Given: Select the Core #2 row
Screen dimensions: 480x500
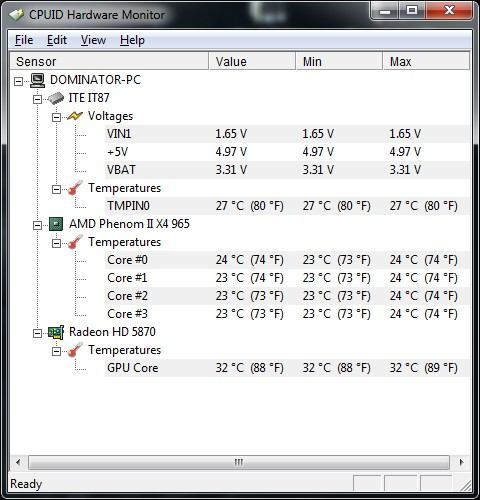Looking at the screenshot, I should (x=287, y=296).
